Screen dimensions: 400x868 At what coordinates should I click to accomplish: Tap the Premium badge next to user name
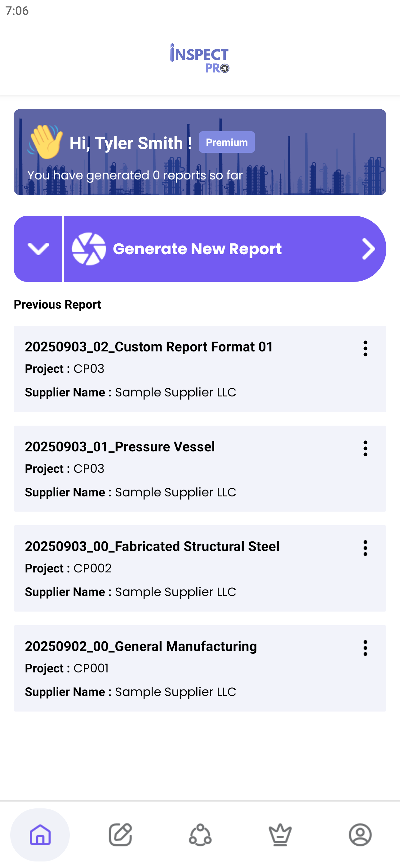point(227,142)
